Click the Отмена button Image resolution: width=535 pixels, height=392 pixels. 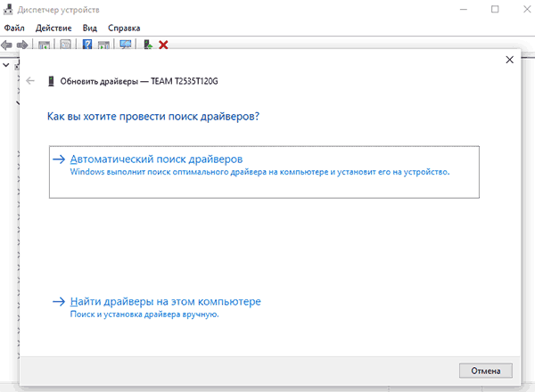486,371
